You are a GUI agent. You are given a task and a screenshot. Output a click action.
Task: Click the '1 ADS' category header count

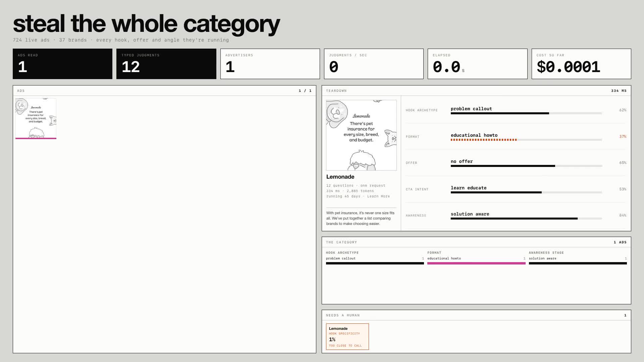[x=620, y=242]
